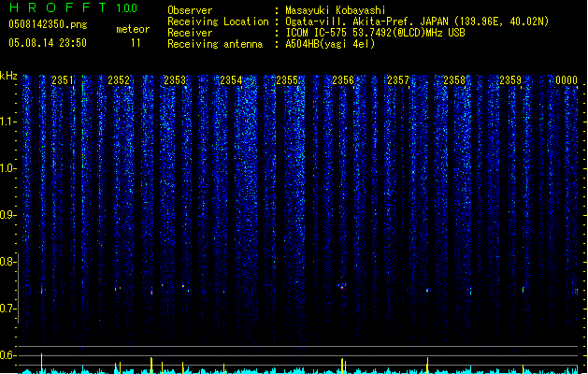
Task: Select observer name Masayuki Kobayashi
Action: pyautogui.click(x=335, y=10)
